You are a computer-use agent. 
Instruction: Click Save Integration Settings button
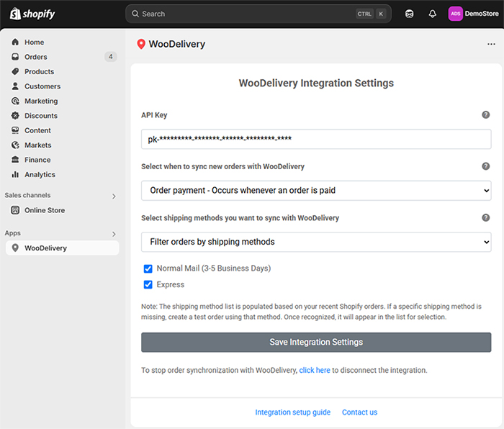tap(316, 342)
